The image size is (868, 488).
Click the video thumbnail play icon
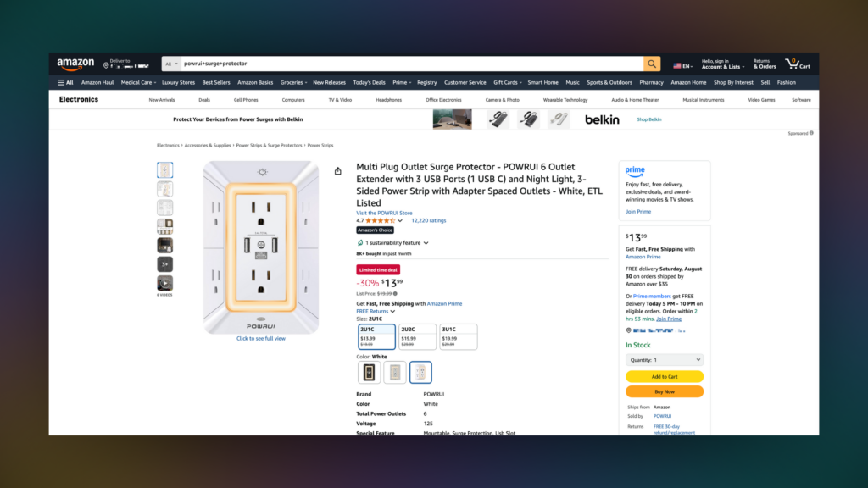(x=165, y=283)
